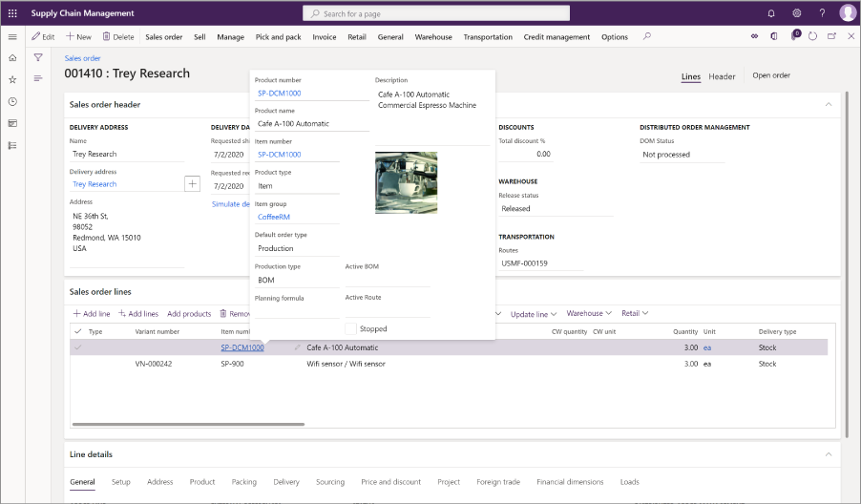
Task: Open the app launcher waffle icon
Action: [12, 13]
